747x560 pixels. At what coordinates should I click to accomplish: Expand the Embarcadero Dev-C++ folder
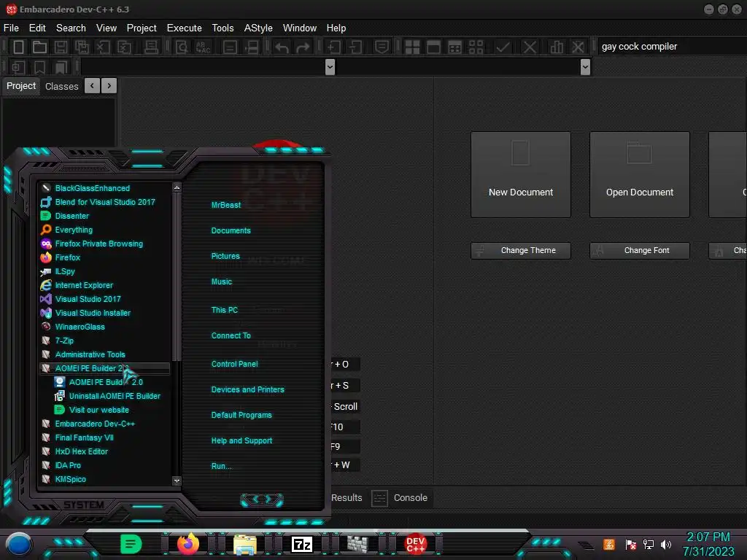pyautogui.click(x=95, y=424)
